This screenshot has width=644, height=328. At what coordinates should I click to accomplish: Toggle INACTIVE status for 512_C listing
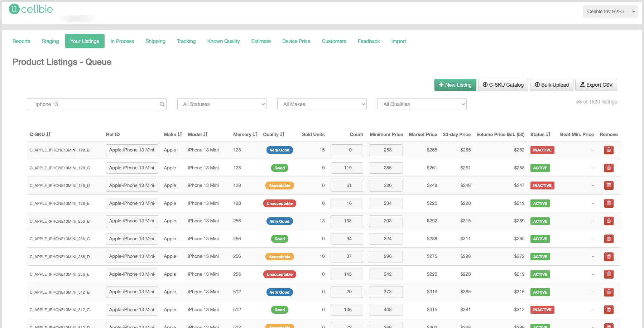[542, 310]
